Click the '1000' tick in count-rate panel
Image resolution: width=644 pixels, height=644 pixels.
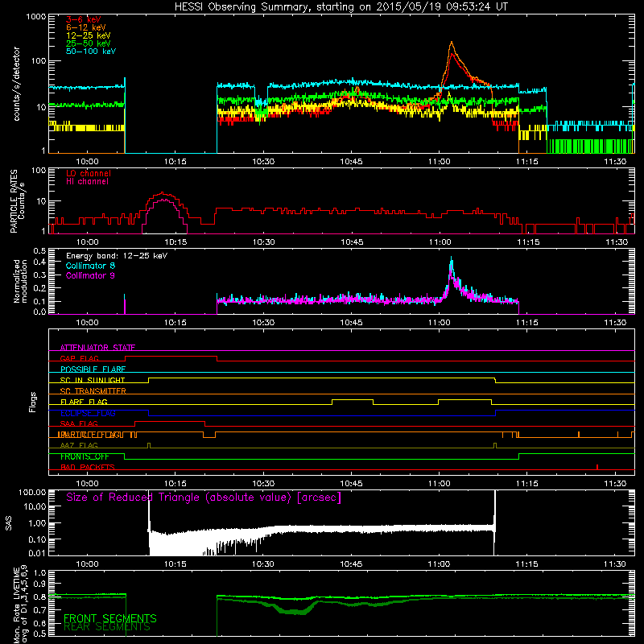[x=36, y=17]
